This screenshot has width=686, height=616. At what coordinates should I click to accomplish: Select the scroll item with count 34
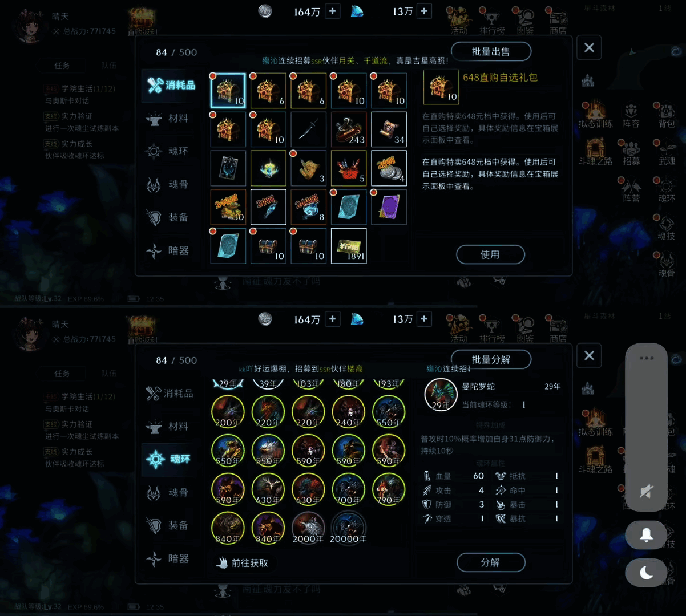(389, 129)
